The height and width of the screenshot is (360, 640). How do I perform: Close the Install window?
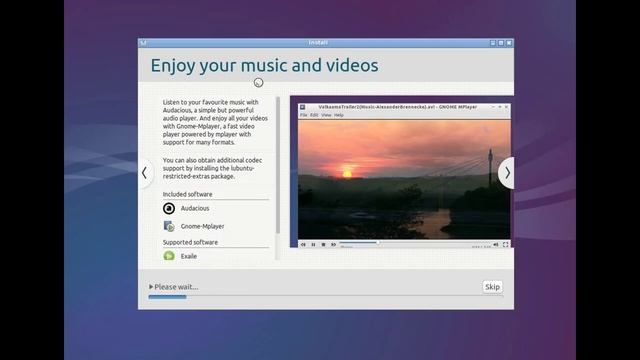(x=509, y=43)
